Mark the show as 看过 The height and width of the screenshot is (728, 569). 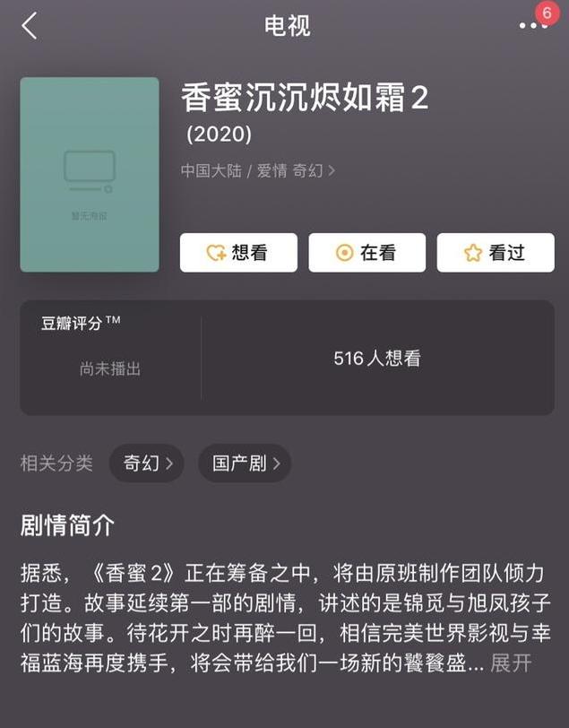(x=496, y=253)
